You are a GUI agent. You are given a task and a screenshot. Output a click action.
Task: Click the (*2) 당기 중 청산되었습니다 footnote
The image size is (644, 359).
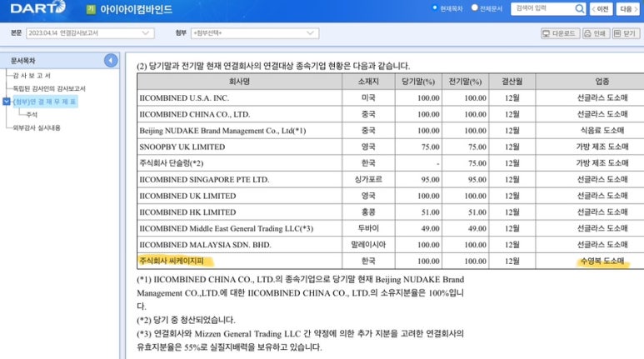186,320
